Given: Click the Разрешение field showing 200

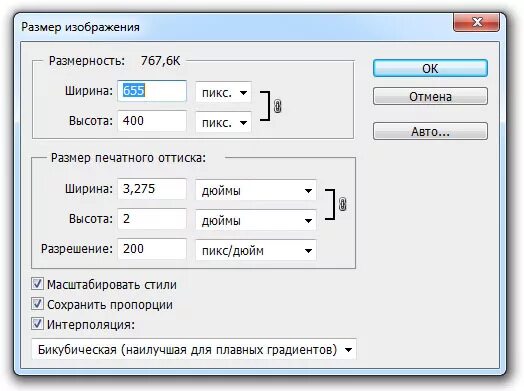Looking at the screenshot, I should (152, 249).
